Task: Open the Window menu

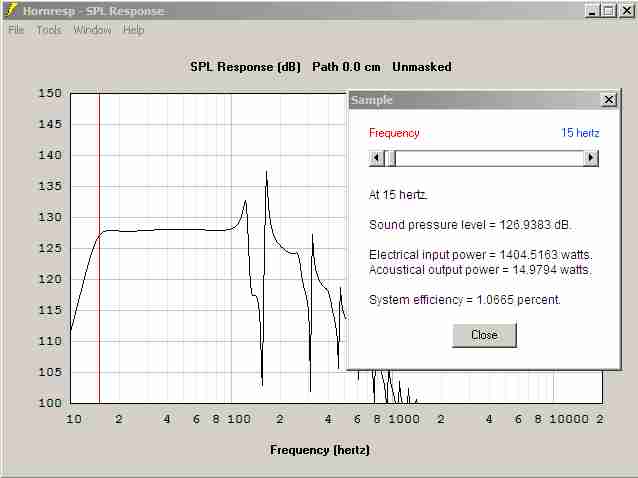Action: coord(92,30)
